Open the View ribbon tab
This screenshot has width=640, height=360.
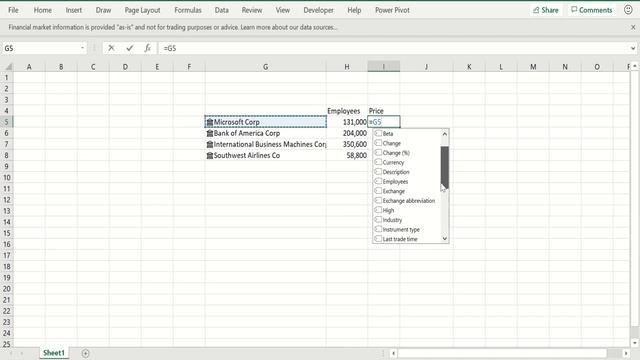[x=282, y=10]
